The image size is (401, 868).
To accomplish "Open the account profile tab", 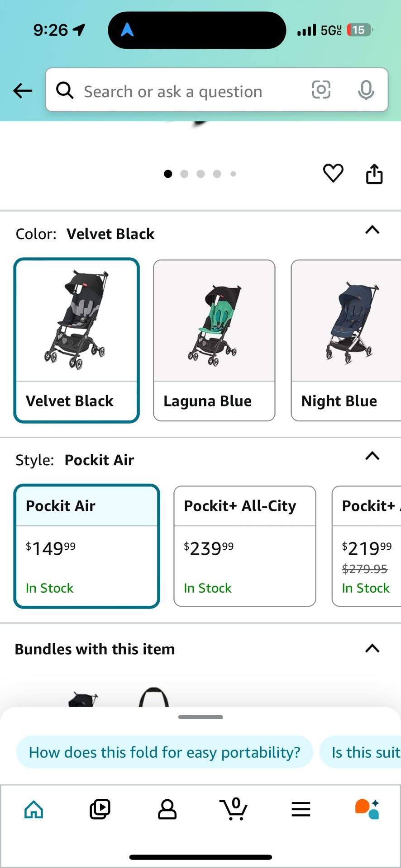I will point(167,809).
